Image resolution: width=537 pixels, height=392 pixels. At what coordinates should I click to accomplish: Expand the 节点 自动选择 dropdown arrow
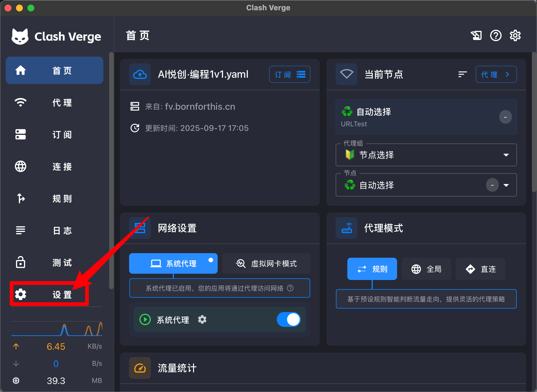coord(506,185)
